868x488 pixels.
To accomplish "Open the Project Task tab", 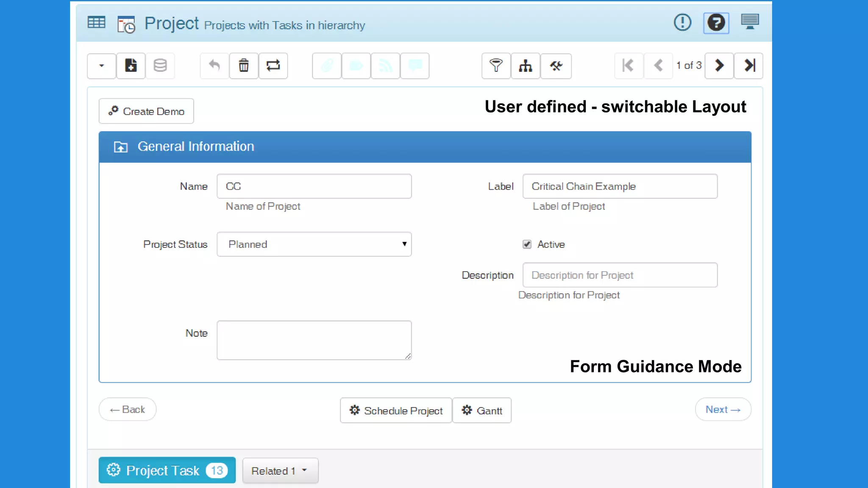I will coord(167,470).
